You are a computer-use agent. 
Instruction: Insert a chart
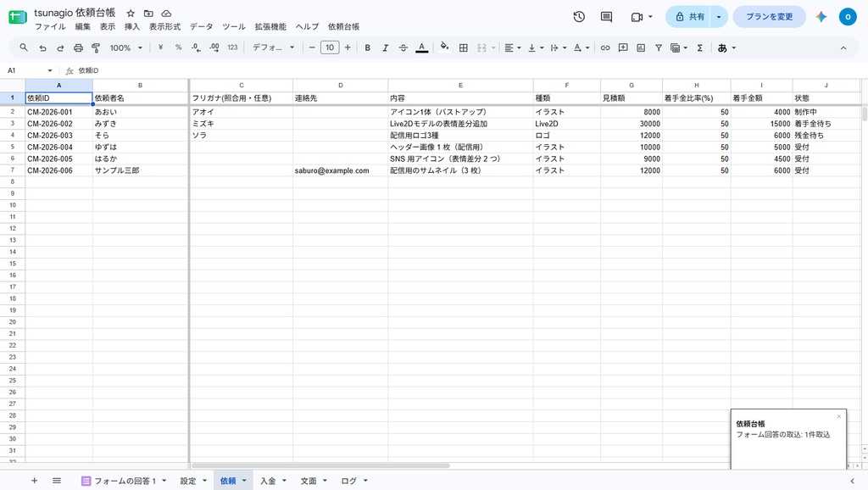tap(641, 48)
